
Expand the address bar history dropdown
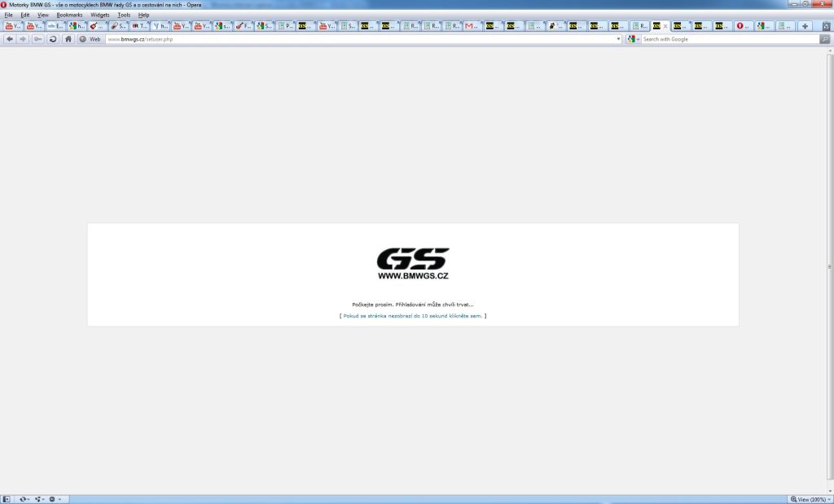[618, 39]
